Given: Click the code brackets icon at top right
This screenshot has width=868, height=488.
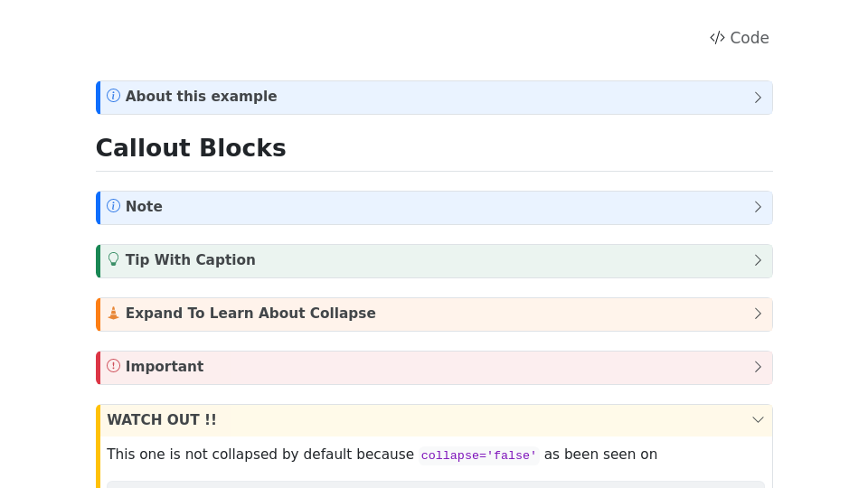Looking at the screenshot, I should tap(717, 38).
